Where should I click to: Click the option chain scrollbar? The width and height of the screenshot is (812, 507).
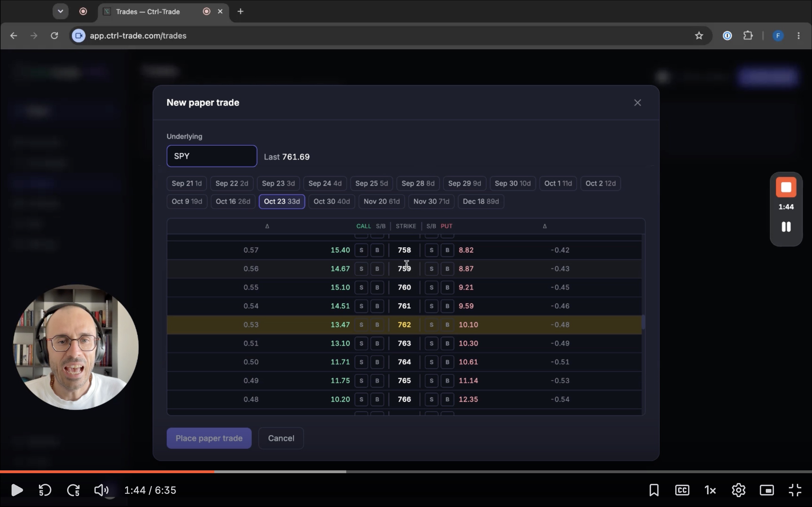click(x=643, y=323)
